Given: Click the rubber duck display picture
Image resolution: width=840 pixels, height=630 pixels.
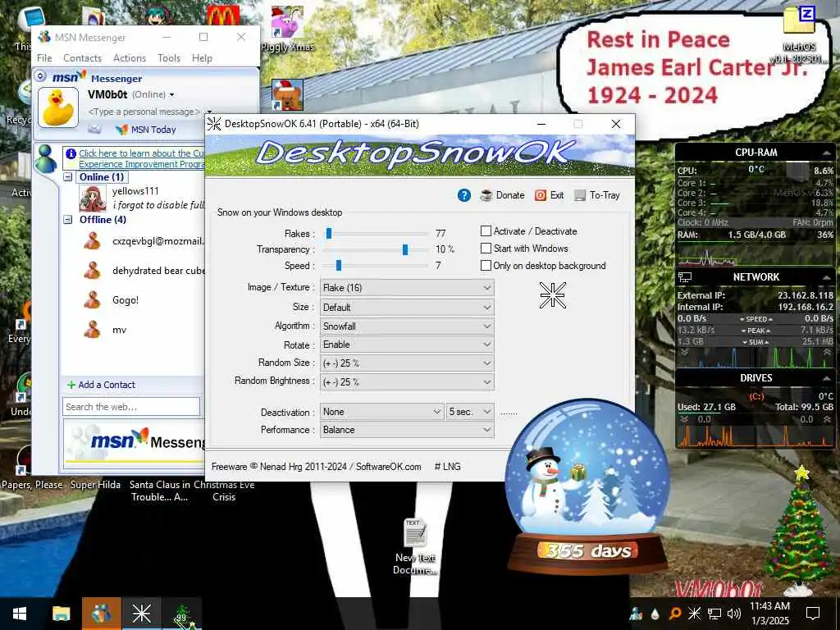Looking at the screenshot, I should (x=58, y=107).
